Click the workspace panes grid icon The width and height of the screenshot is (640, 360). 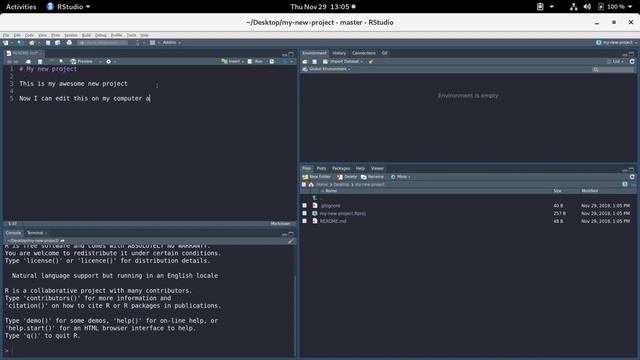(152, 42)
